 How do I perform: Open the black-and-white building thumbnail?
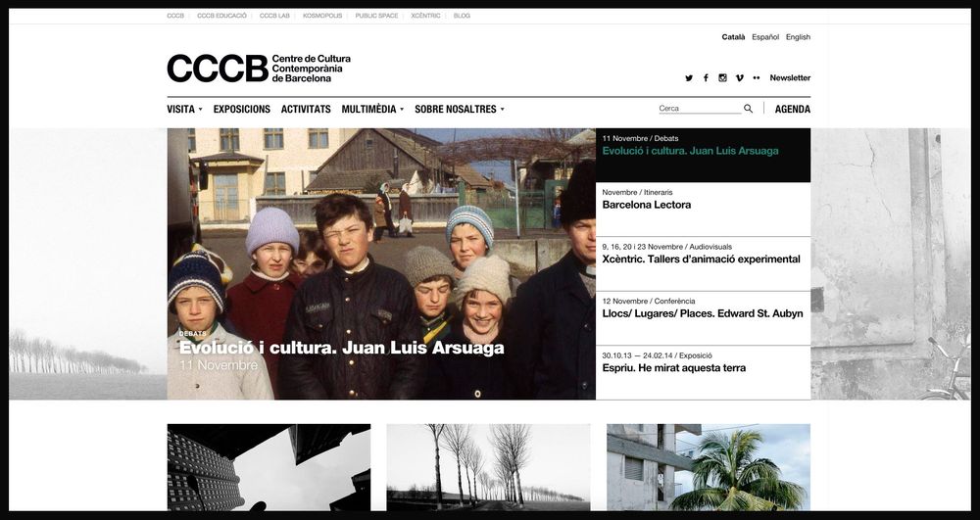pos(269,467)
